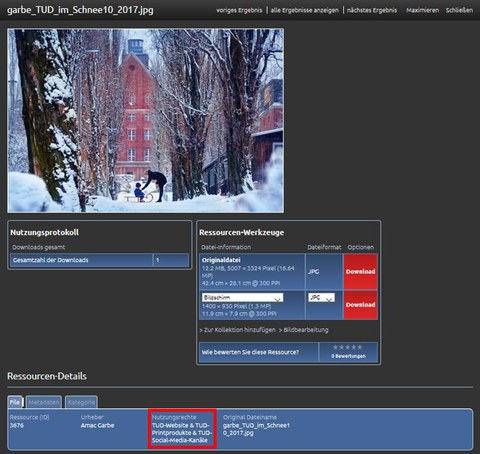Screen dimensions: 480x454
Task: Click the Downloads gesamt label
Action: pos(39,247)
